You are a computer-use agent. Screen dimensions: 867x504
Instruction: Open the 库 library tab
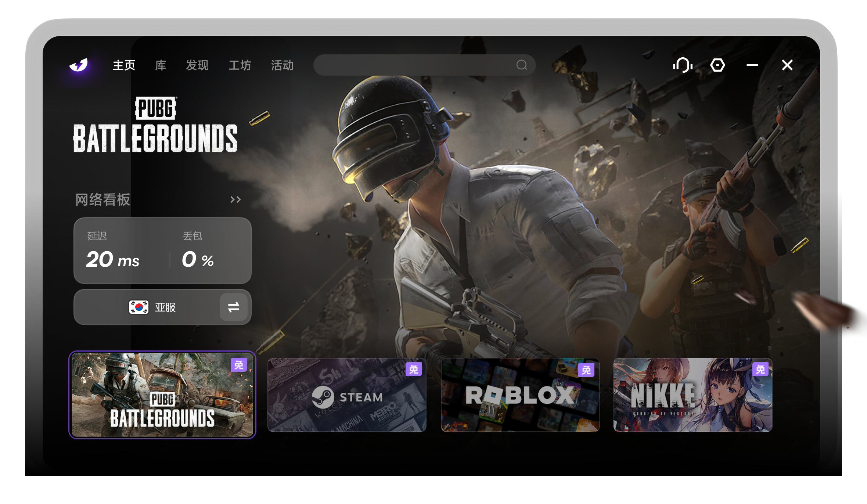pos(161,65)
